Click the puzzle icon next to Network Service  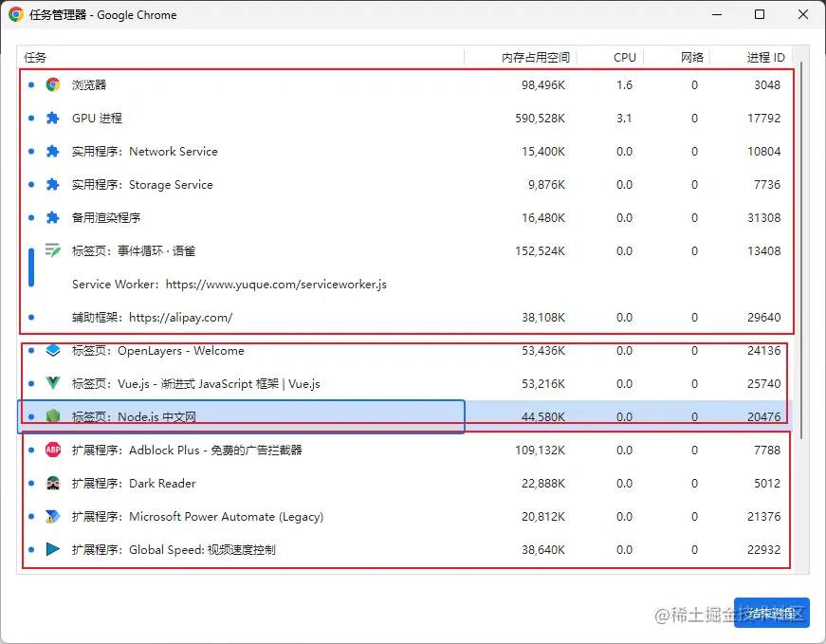53,151
